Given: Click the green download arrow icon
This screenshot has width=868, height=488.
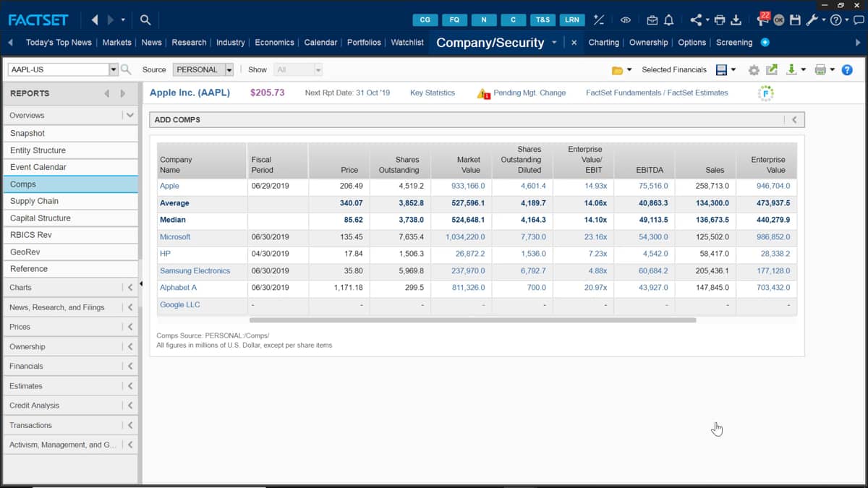Looking at the screenshot, I should click(791, 69).
